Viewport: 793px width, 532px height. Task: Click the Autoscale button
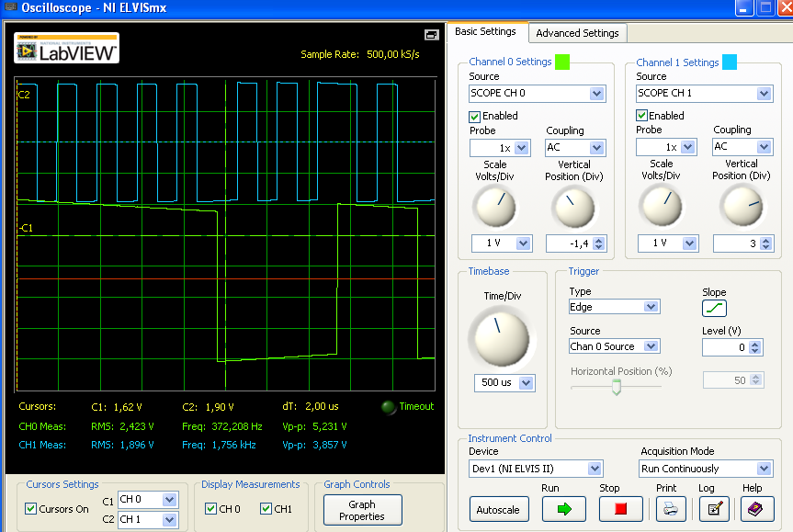point(498,509)
